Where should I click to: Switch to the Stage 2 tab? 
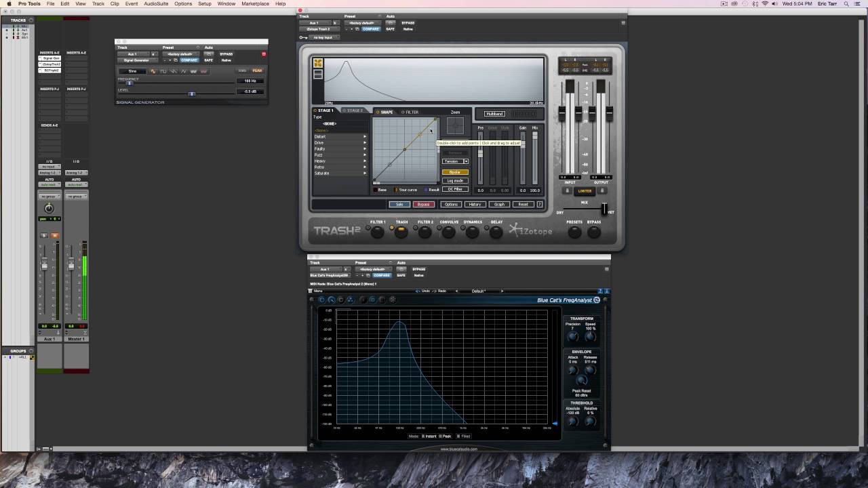[353, 111]
